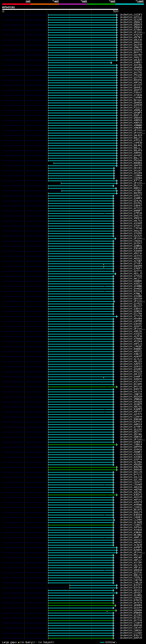Open hit UniRef100_C0Z3F3
The image size is (146, 644).
[131, 15]
